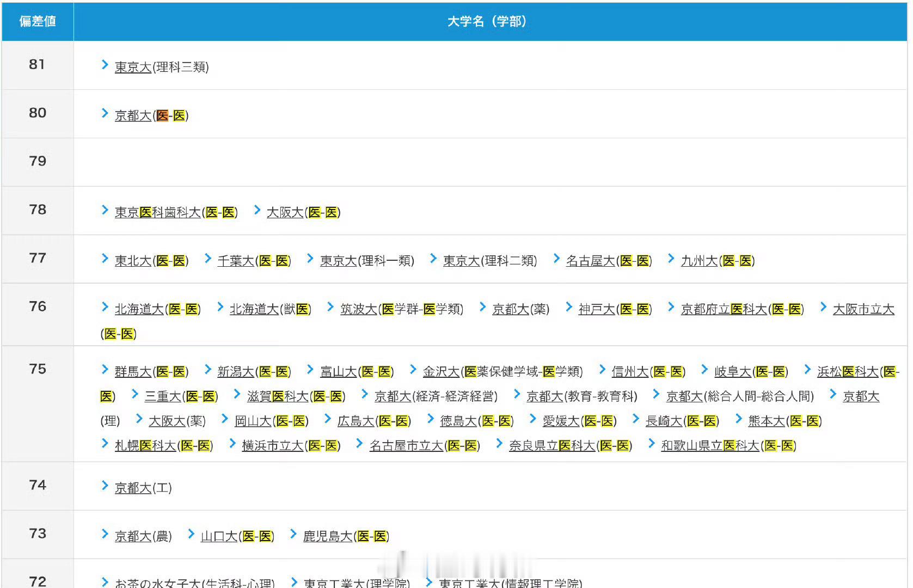Screen dimensions: 913x588
Task: Open 名古屋大(医-医) link
Action: (x=609, y=261)
